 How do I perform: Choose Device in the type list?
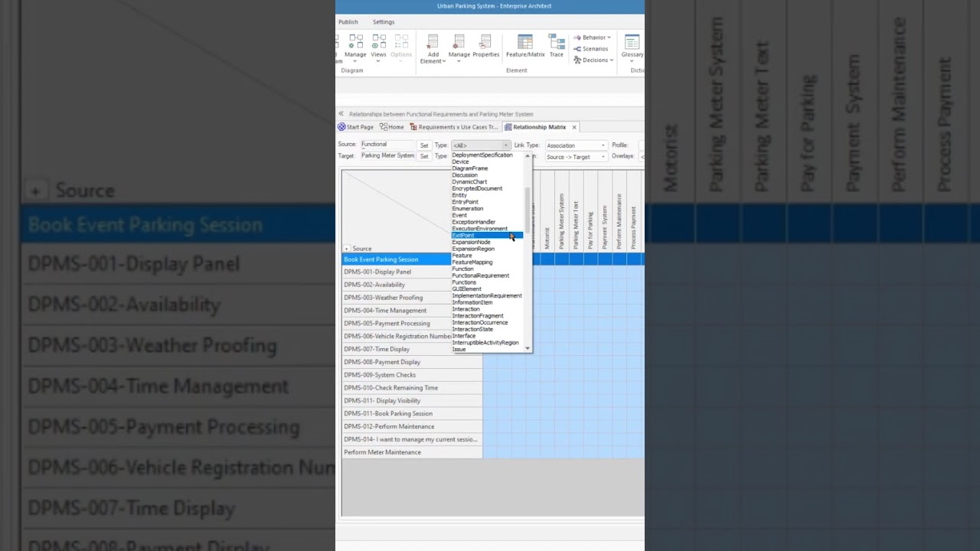pyautogui.click(x=460, y=162)
